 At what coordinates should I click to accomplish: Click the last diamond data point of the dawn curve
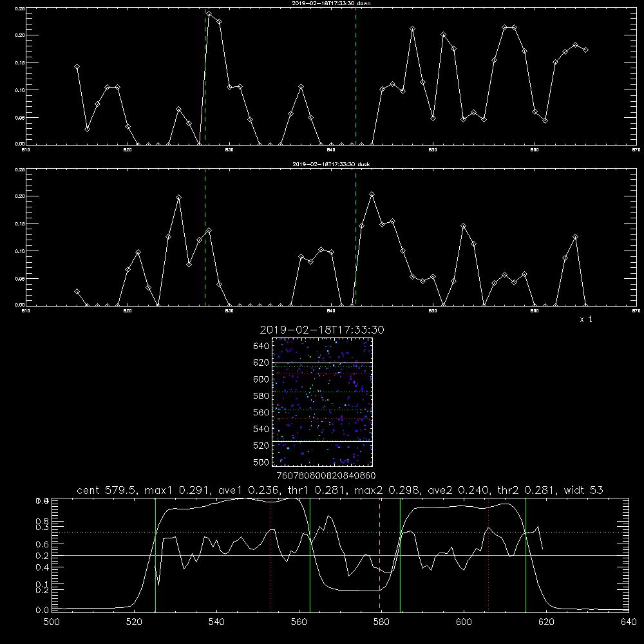585,50
